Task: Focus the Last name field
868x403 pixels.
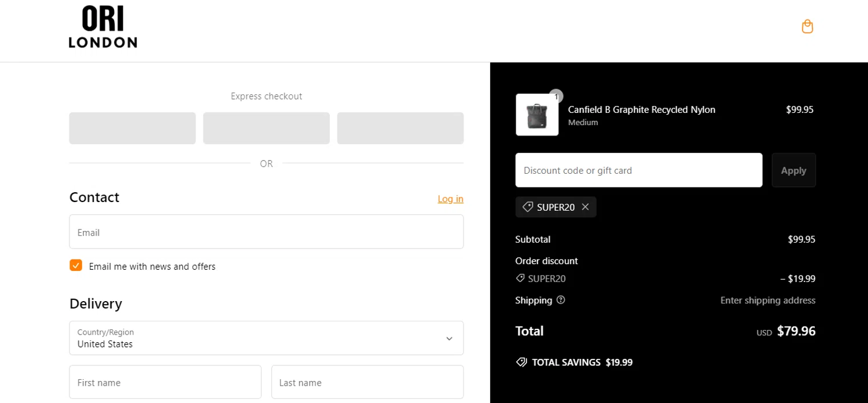Action: click(367, 382)
